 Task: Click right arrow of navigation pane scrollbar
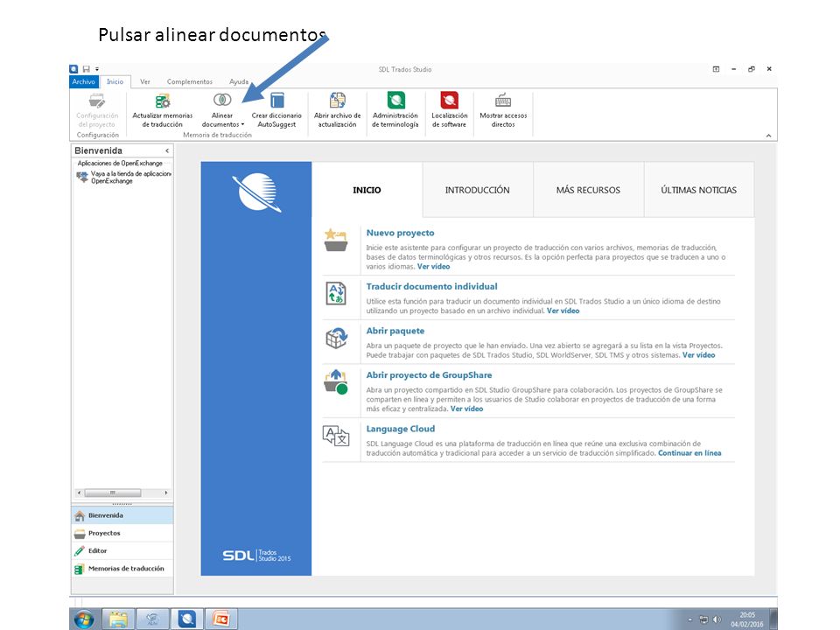(166, 493)
